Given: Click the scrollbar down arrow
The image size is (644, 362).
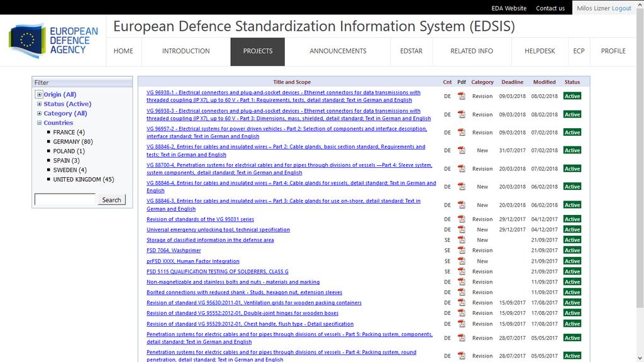Looking at the screenshot, I should pos(640,358).
